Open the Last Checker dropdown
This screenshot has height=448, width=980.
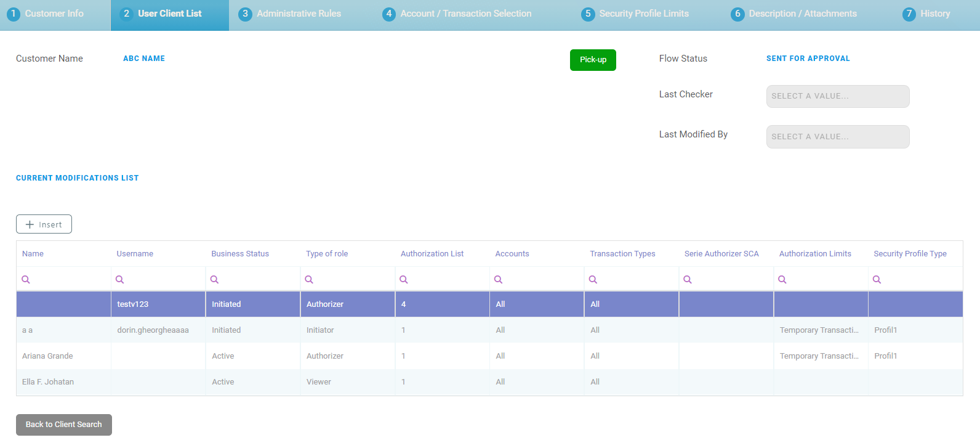coord(837,96)
